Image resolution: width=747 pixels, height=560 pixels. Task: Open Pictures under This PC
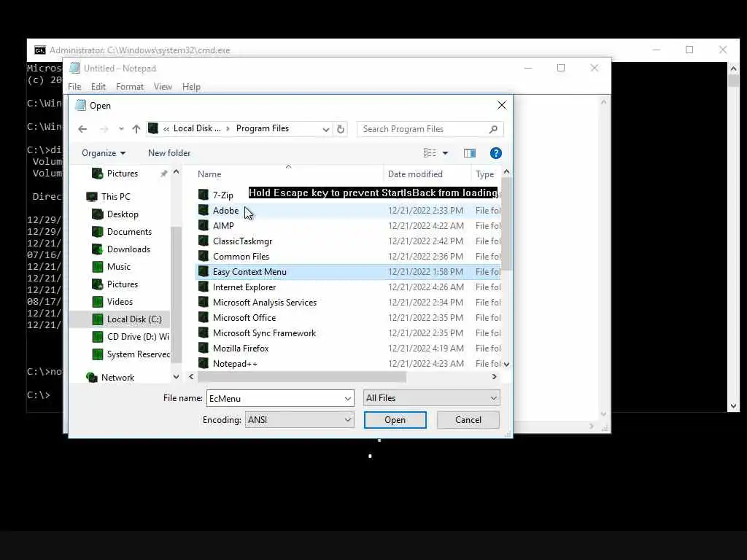pos(123,284)
